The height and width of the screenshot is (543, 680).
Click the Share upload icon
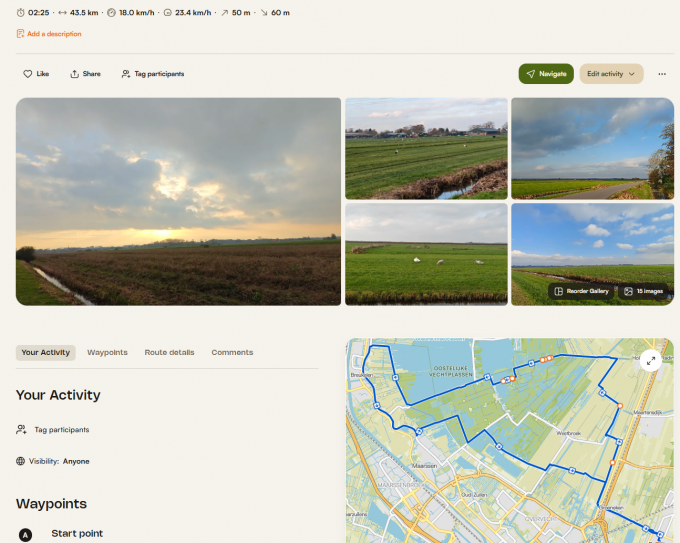click(x=75, y=74)
